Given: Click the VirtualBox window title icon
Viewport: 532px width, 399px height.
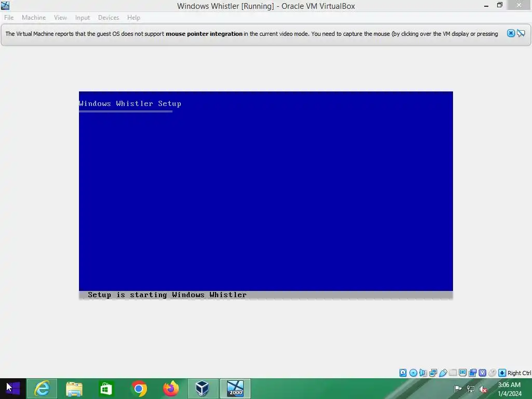Looking at the screenshot, I should tap(5, 5).
